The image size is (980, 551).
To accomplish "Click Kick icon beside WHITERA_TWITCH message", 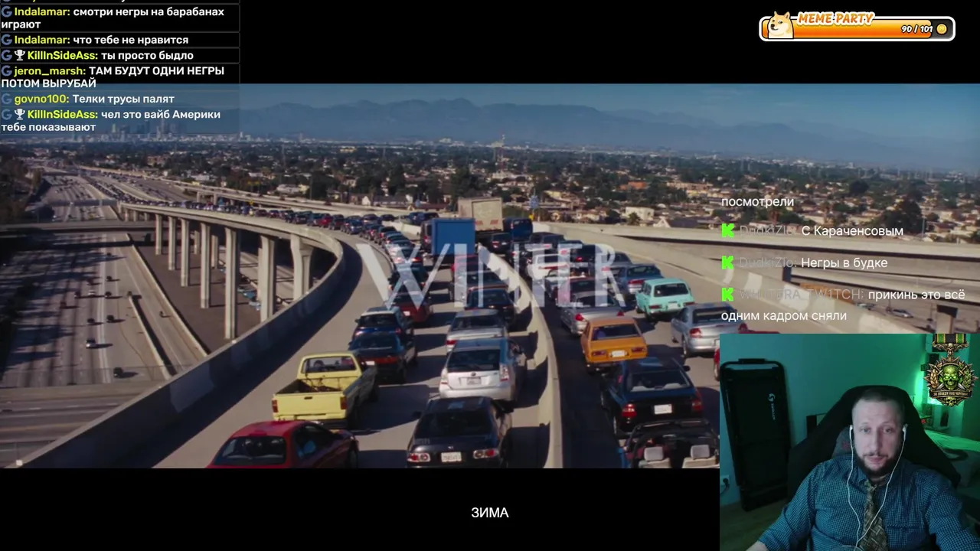I will (x=727, y=295).
